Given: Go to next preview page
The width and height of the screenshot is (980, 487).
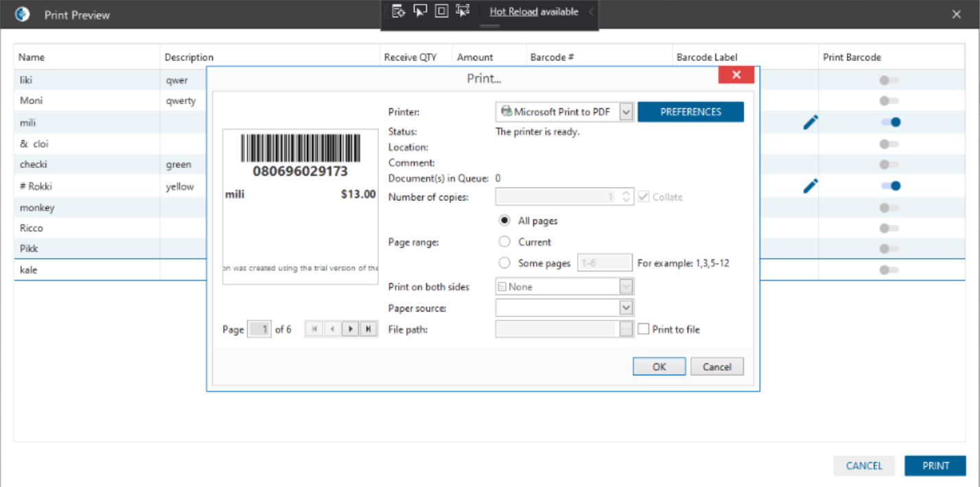Looking at the screenshot, I should click(x=351, y=329).
